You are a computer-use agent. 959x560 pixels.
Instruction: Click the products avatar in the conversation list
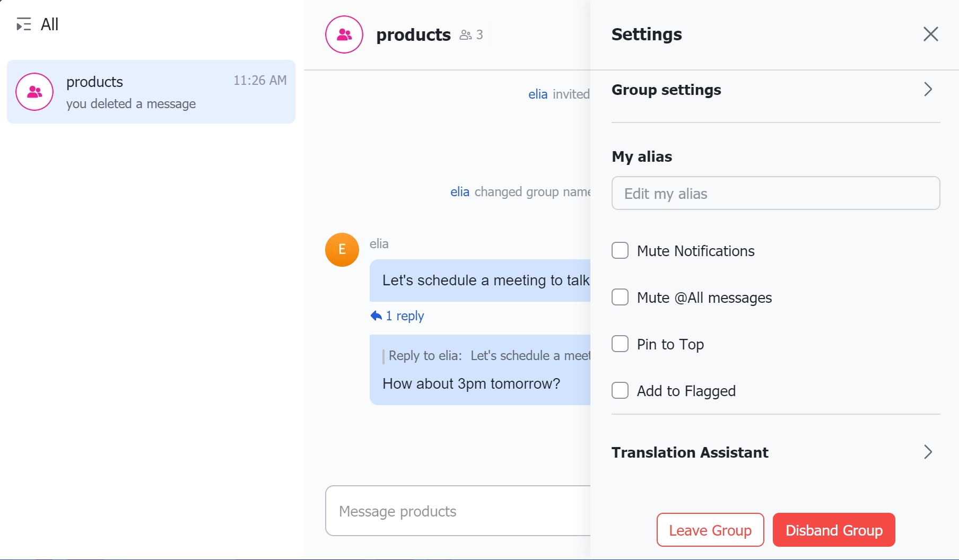(34, 92)
